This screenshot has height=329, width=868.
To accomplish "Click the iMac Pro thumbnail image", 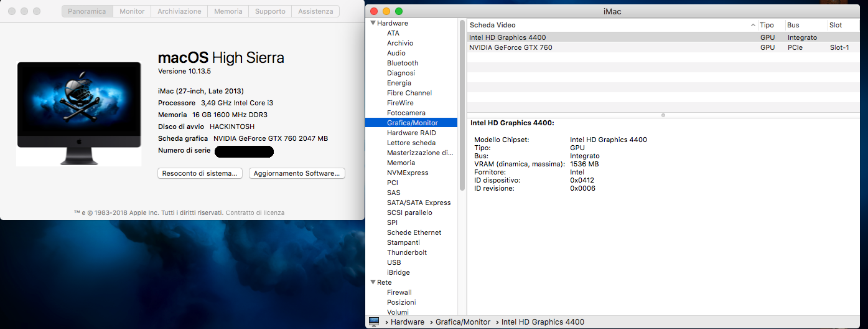I will [79, 113].
